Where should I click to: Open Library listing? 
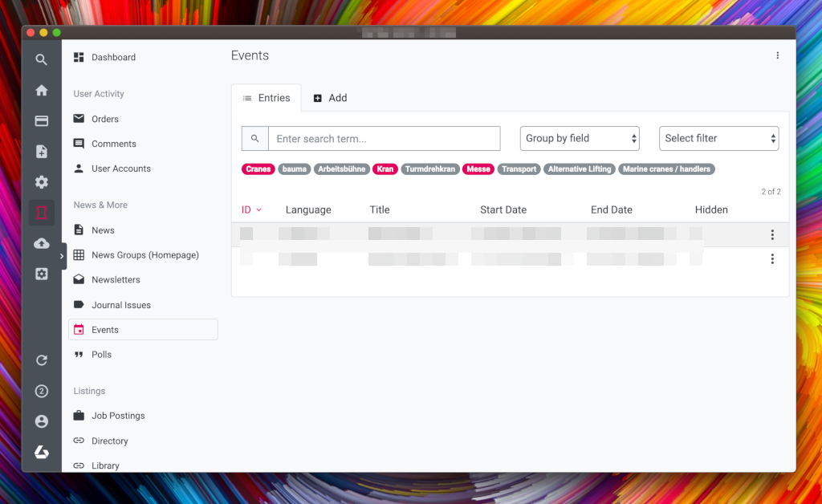pyautogui.click(x=105, y=465)
